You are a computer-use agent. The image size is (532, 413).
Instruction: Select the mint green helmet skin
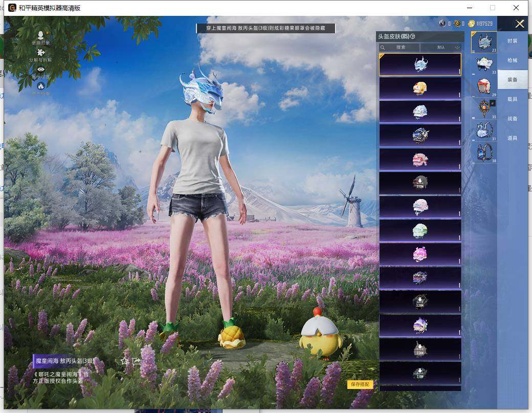(x=420, y=230)
